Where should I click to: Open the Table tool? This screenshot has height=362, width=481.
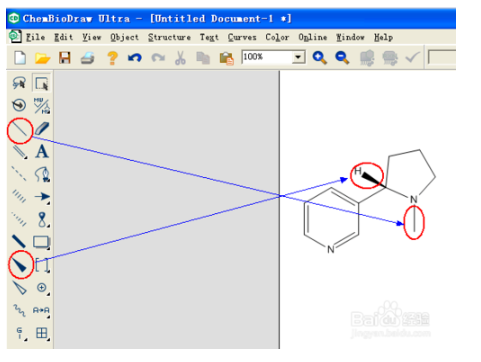click(42, 333)
